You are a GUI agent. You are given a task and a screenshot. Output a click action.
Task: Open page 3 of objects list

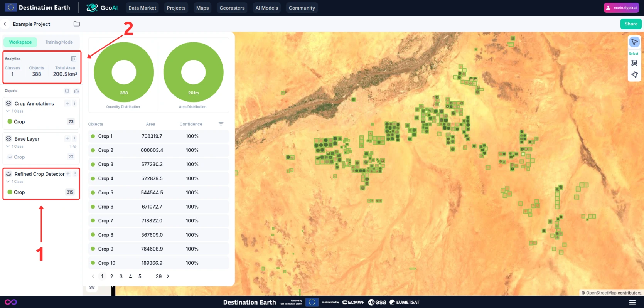121,276
